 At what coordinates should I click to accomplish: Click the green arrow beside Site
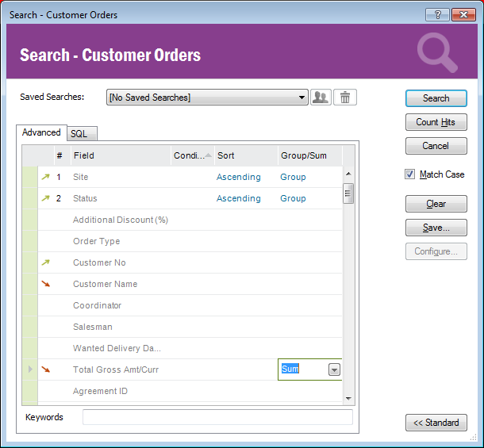(45, 177)
